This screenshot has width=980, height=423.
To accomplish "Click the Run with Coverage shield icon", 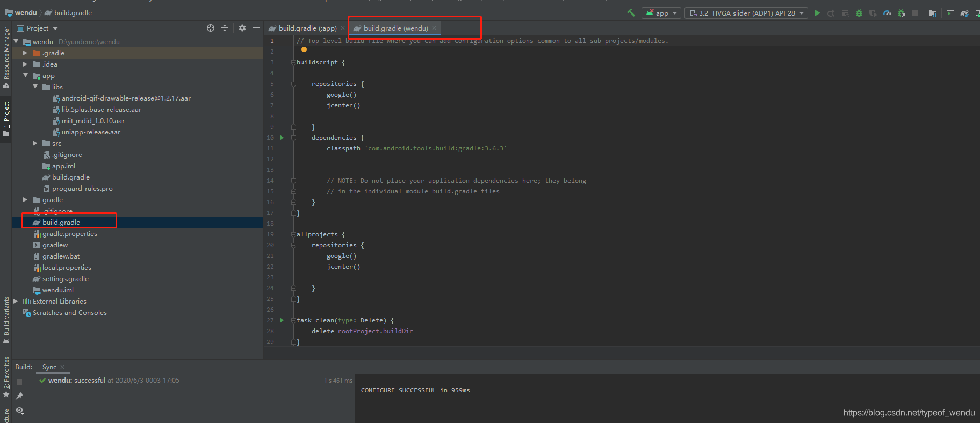I will 873,13.
